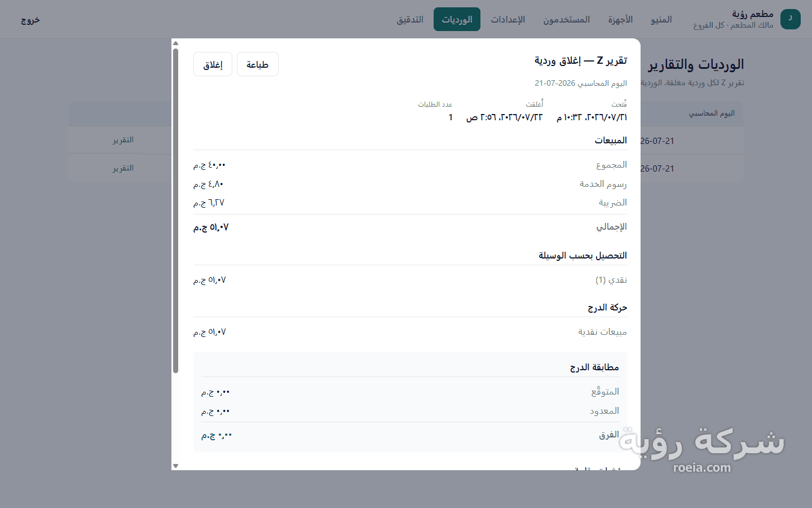Click the المتوقّع row label

(605, 392)
